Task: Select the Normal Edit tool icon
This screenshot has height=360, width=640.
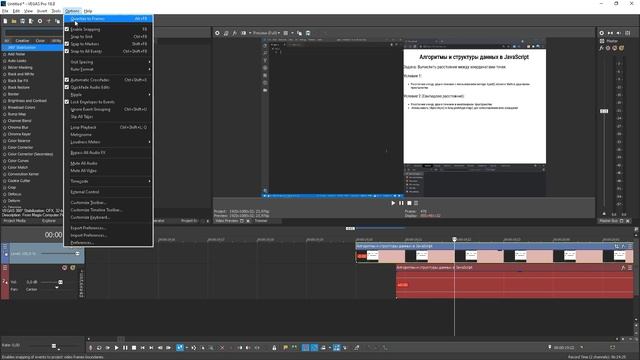Action: [x=180, y=348]
